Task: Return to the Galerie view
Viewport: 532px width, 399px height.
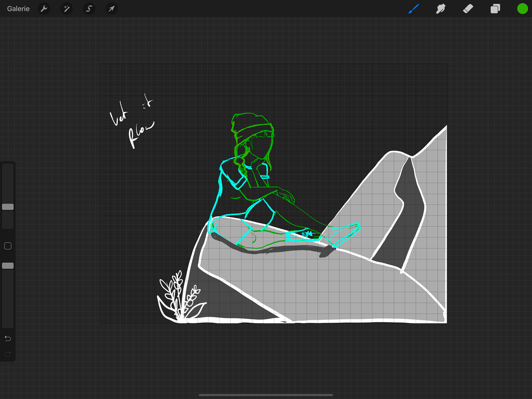Action: pyautogui.click(x=18, y=9)
